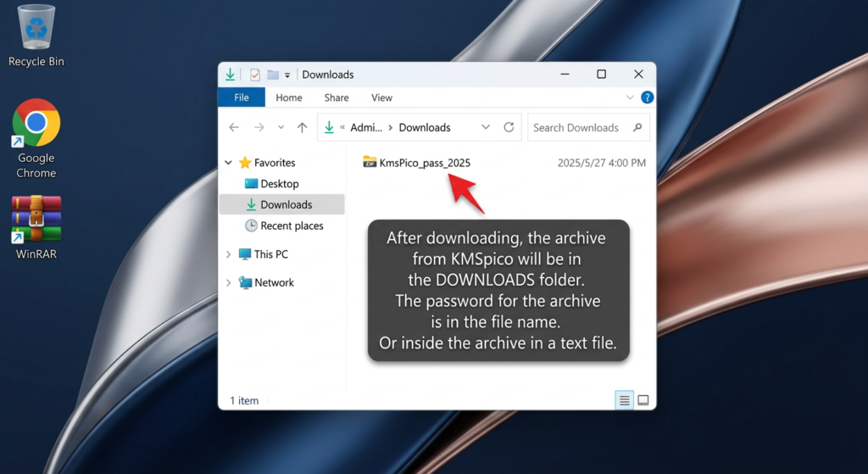The width and height of the screenshot is (868, 474).
Task: Switch to large icons view layout
Action: 643,399
